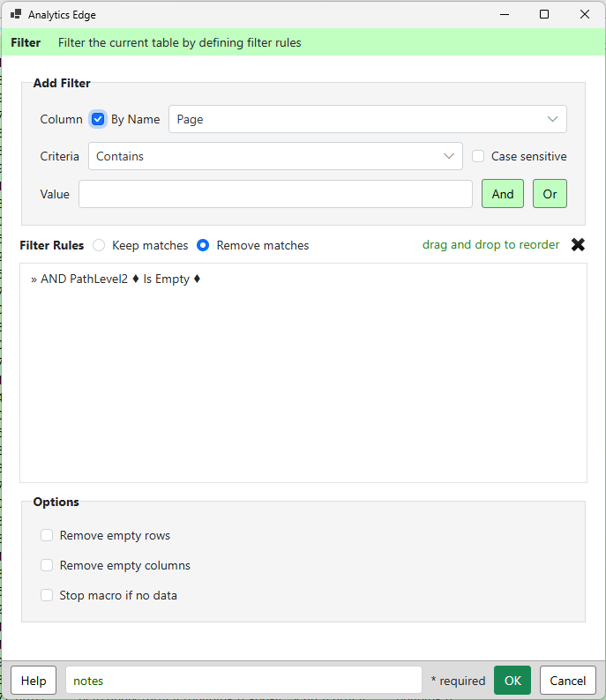Click diamond after PathLevel2 in the rule
The height and width of the screenshot is (700, 606).
point(136,279)
